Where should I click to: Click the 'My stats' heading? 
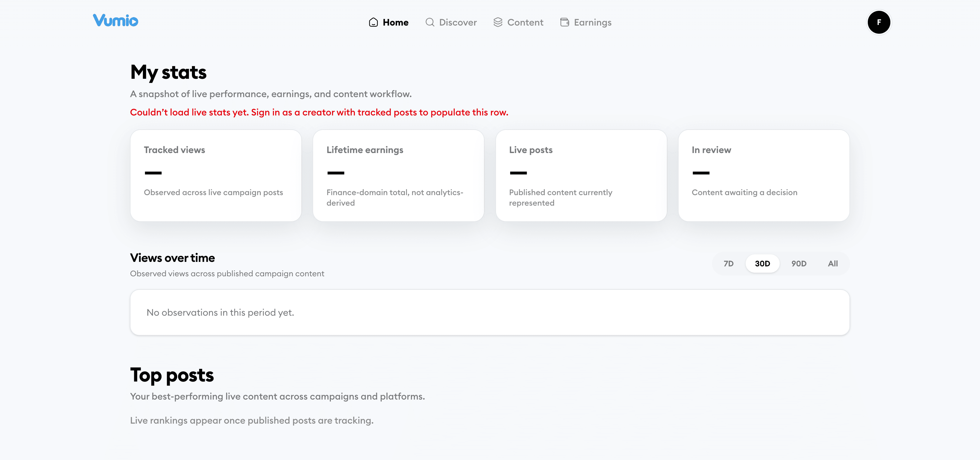pos(168,72)
